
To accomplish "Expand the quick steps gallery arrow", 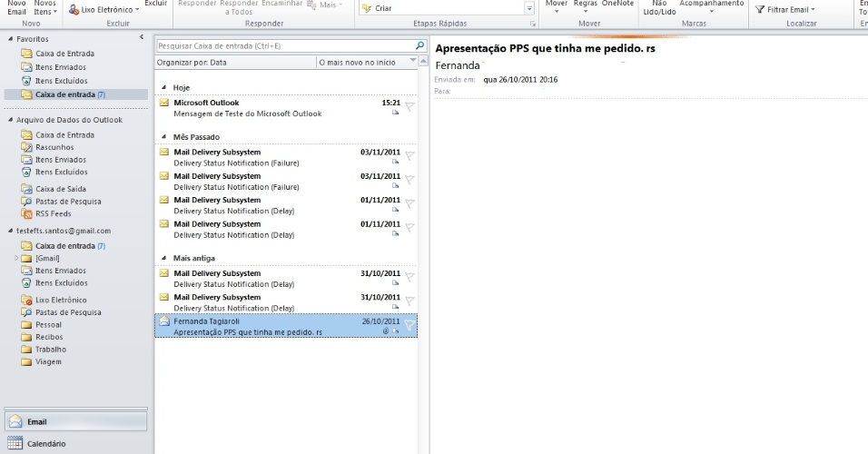I will [x=529, y=8].
